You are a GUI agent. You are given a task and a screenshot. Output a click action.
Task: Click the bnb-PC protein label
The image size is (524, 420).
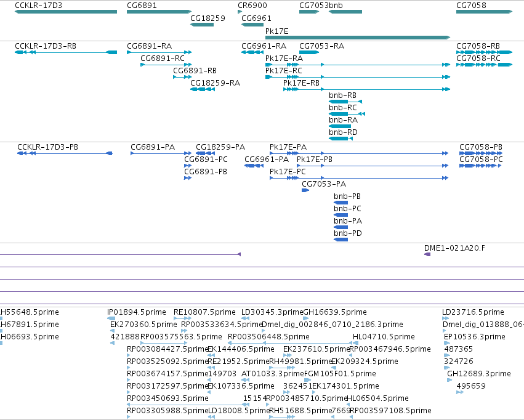[x=347, y=209]
